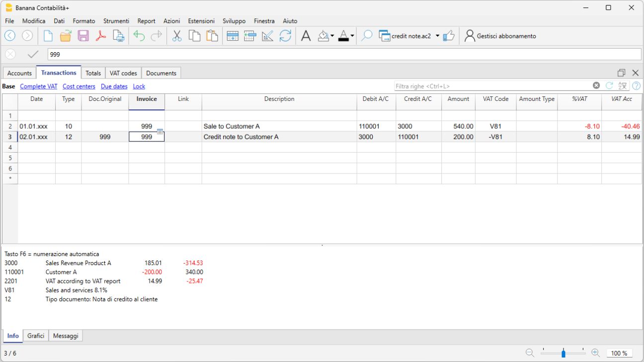
Task: Click the Save file floppy disk icon
Action: point(83,36)
